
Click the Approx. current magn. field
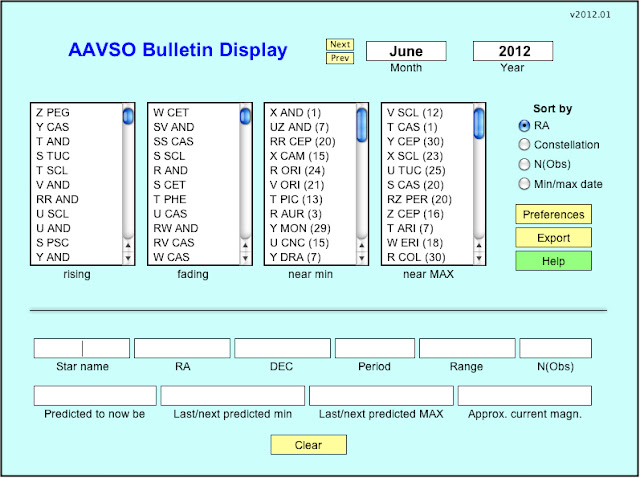(524, 396)
